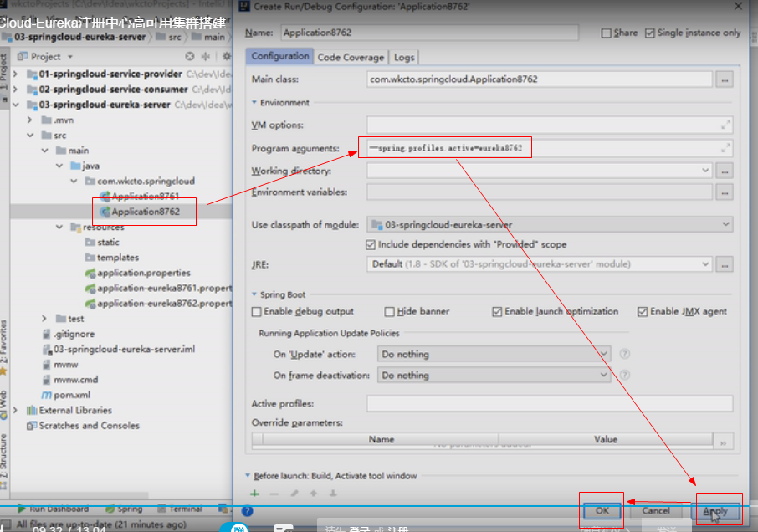Select Application8762 class in project tree
The height and width of the screenshot is (532, 758).
(141, 212)
